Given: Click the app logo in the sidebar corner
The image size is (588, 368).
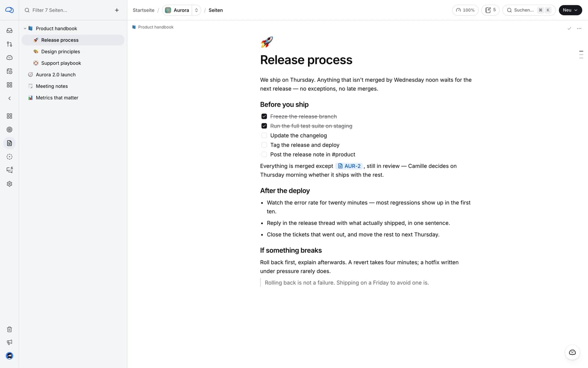Looking at the screenshot, I should click(10, 10).
